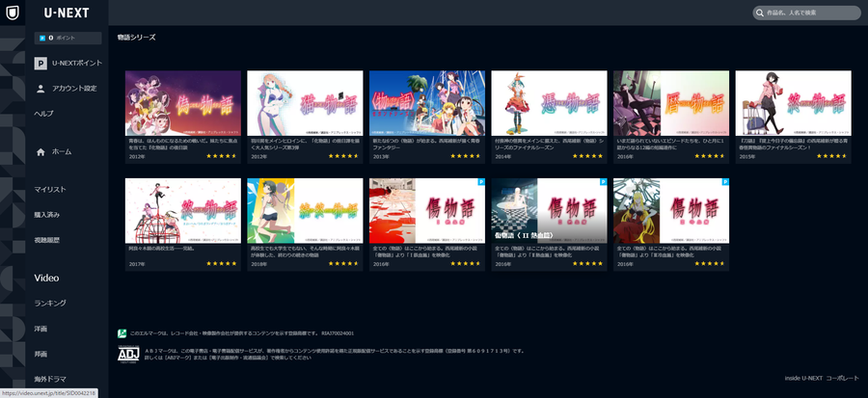Go to マイリスト in the sidebar
This screenshot has width=868, height=398.
[x=50, y=190]
